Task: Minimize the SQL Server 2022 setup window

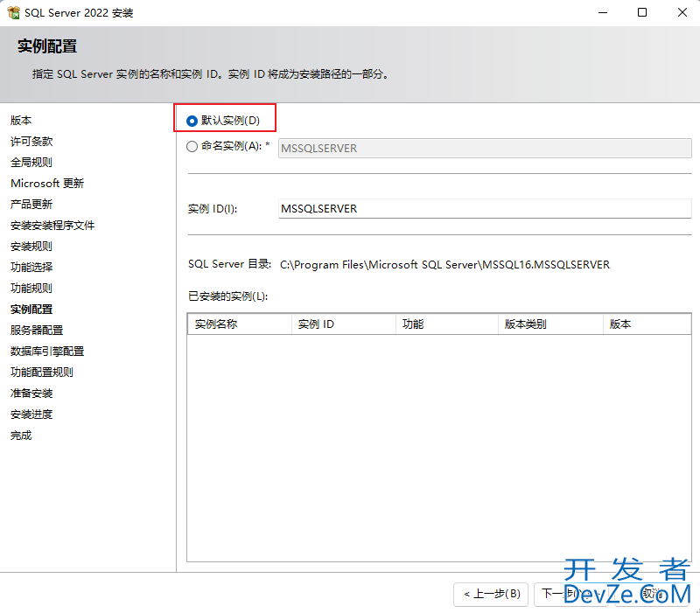Action: point(603,12)
